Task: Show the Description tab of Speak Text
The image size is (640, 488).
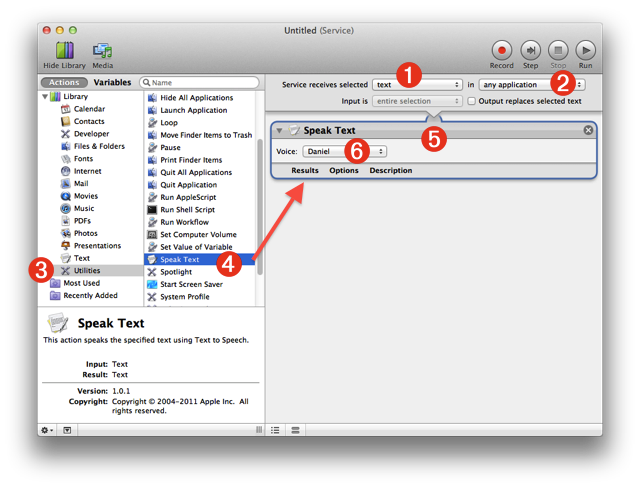Action: (x=391, y=171)
